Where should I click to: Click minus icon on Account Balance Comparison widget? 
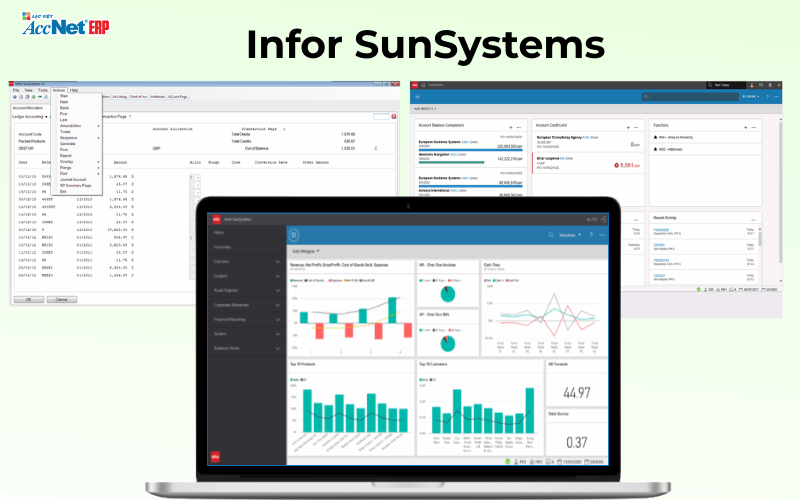pyautogui.click(x=519, y=127)
